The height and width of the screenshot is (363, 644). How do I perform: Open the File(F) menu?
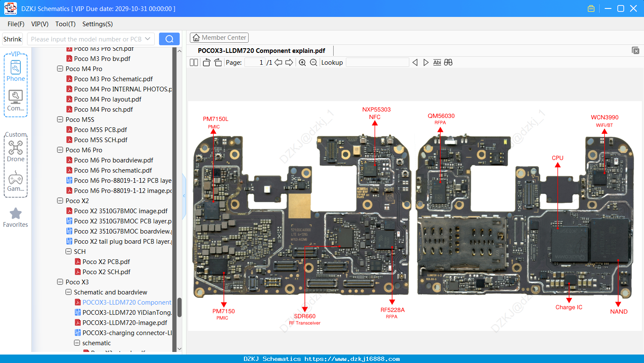pyautogui.click(x=16, y=24)
